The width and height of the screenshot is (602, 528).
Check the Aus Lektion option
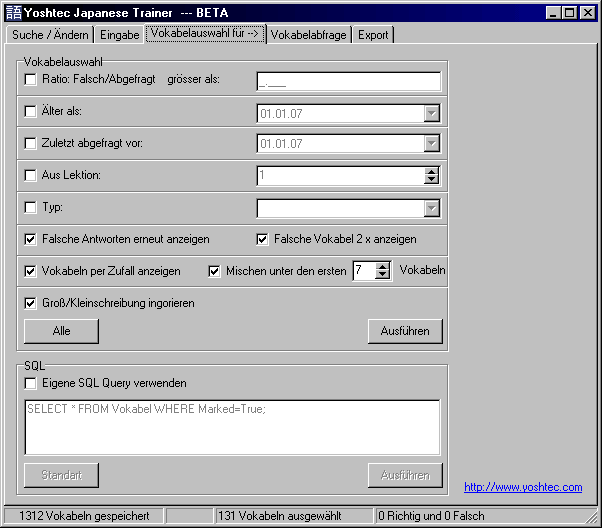(x=30, y=175)
